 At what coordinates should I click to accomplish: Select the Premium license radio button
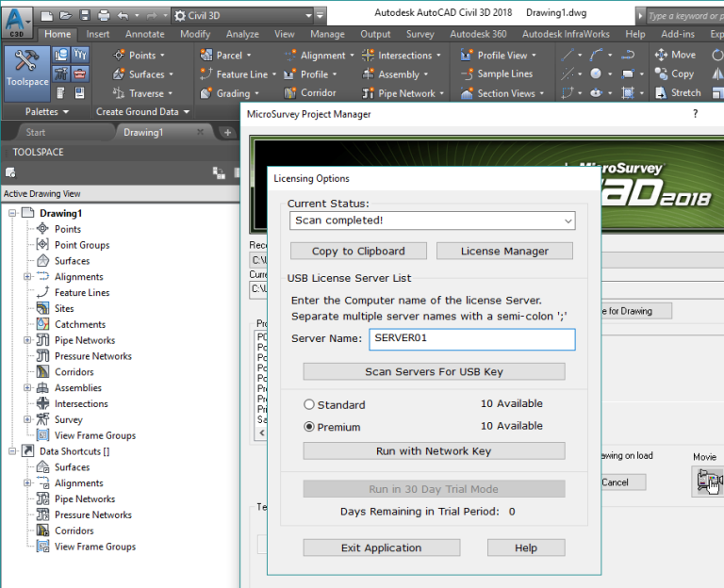309,427
